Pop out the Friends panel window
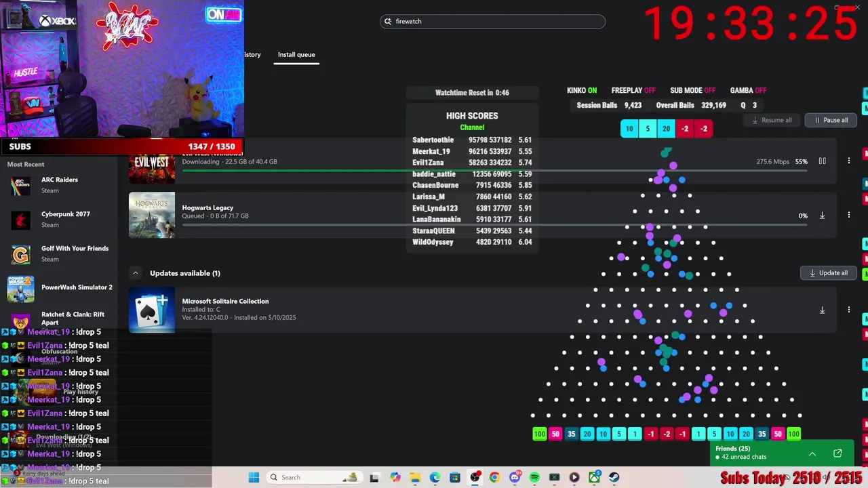This screenshot has height=488, width=868. pyautogui.click(x=837, y=453)
